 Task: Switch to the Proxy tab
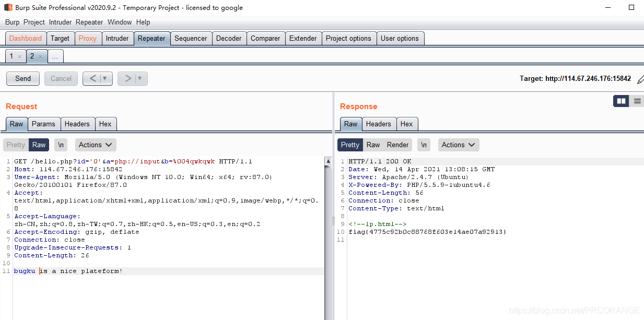coord(87,38)
